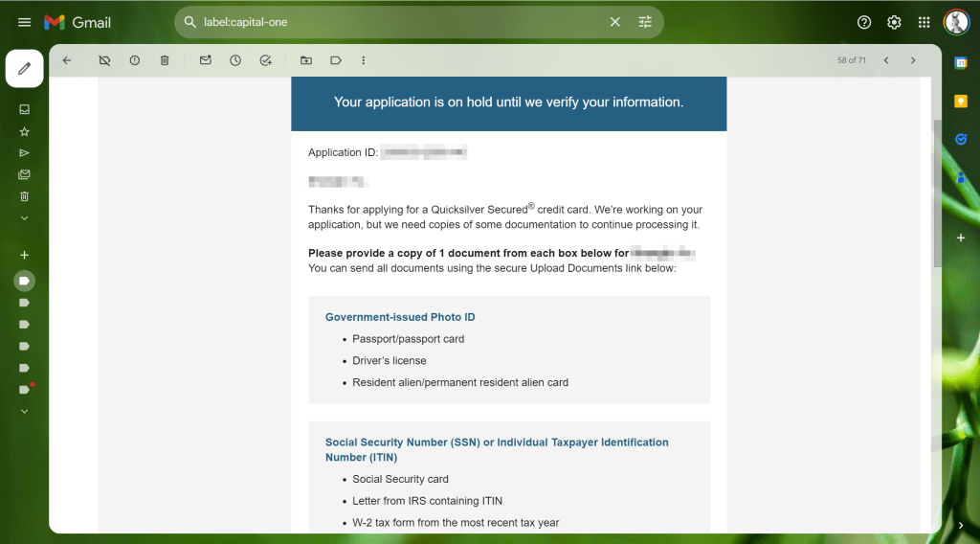This screenshot has height=544, width=980.
Task: Open Gmail settings gear
Action: [x=894, y=23]
